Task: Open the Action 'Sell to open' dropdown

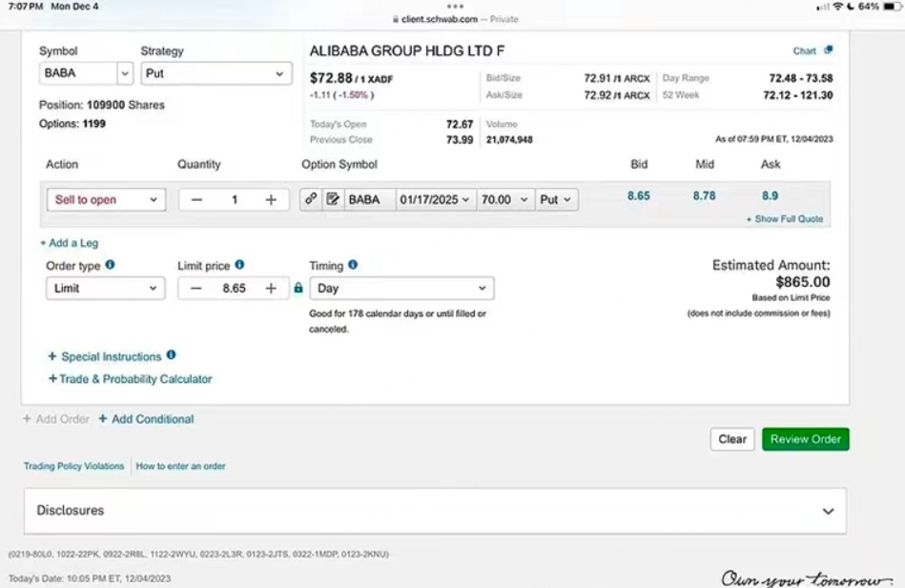Action: click(106, 200)
